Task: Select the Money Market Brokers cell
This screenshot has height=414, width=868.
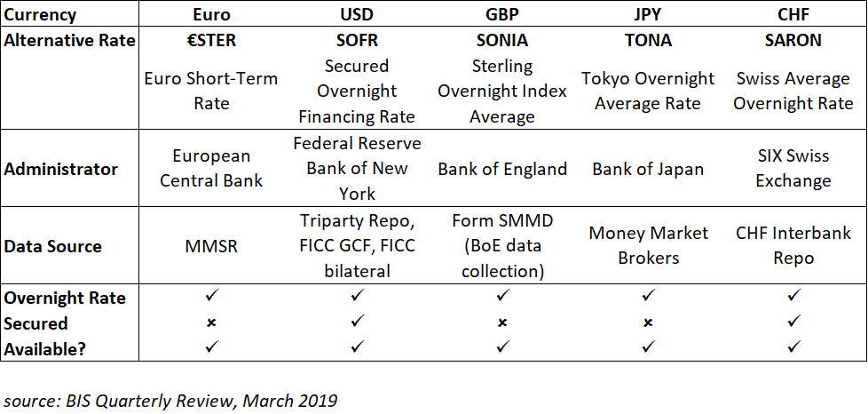Action: click(x=648, y=245)
